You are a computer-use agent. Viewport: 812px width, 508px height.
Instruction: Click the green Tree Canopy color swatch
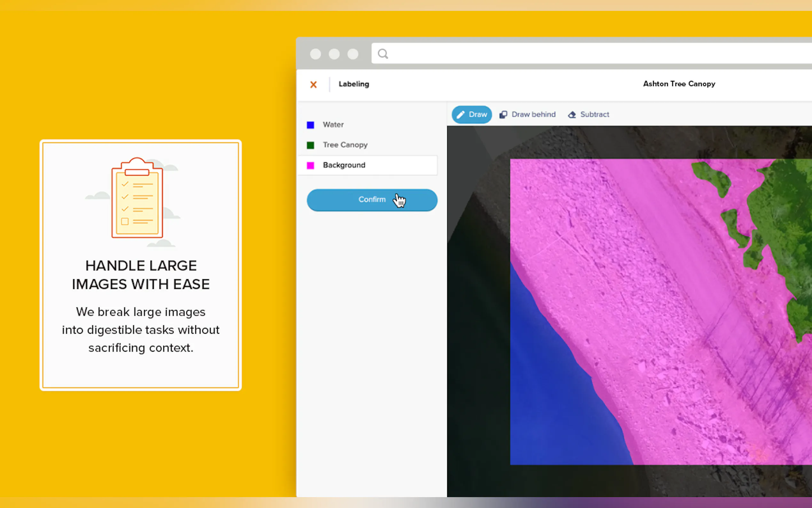pyautogui.click(x=310, y=145)
